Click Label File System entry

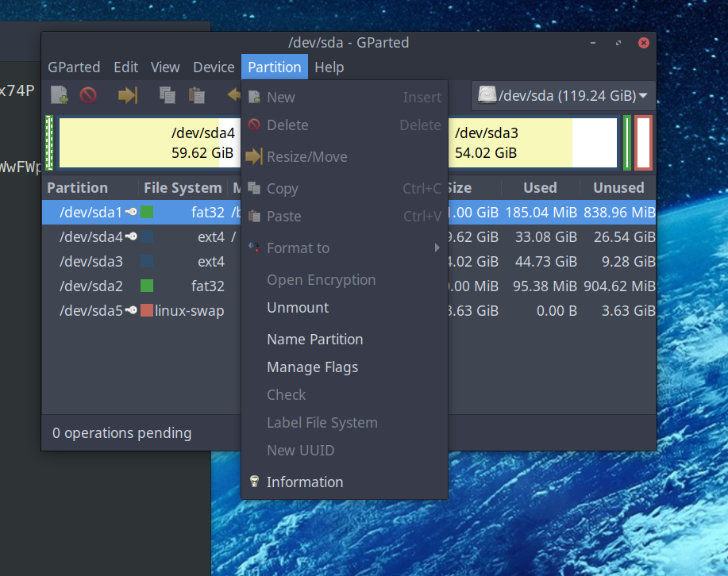pos(345,423)
